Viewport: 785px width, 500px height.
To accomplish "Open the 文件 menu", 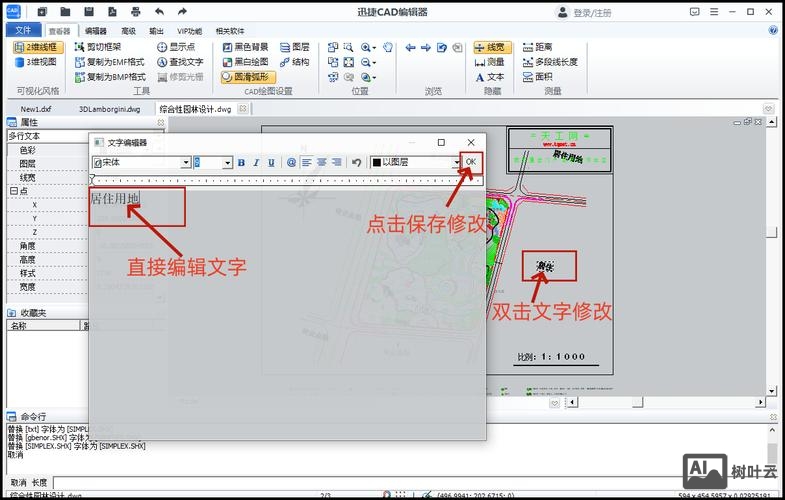I will pyautogui.click(x=23, y=30).
